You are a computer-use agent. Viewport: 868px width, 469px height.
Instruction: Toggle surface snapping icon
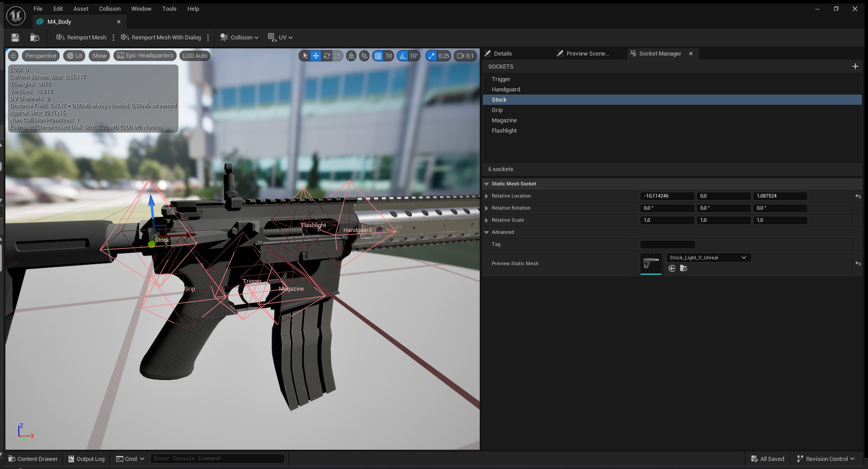(x=365, y=56)
